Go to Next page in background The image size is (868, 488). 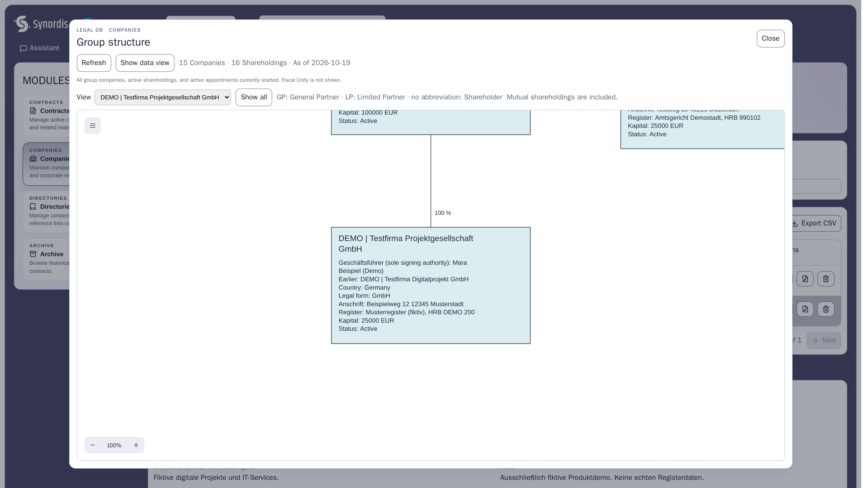tap(824, 340)
